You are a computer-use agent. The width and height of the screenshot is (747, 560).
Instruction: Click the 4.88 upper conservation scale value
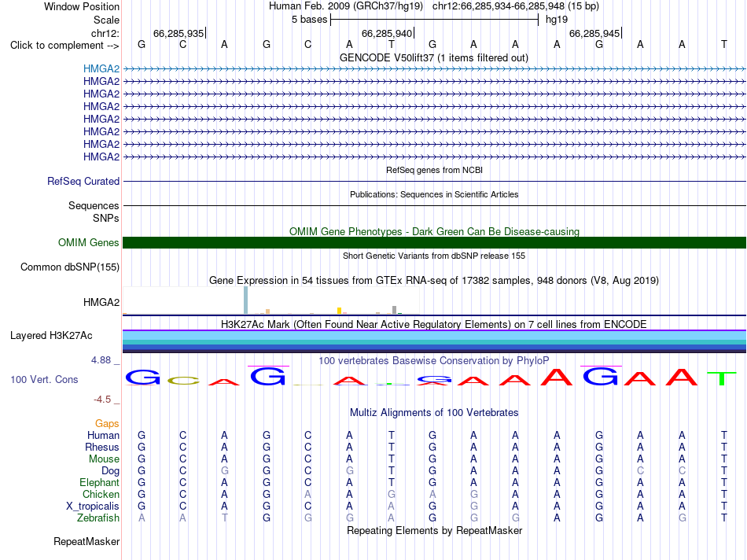point(101,360)
